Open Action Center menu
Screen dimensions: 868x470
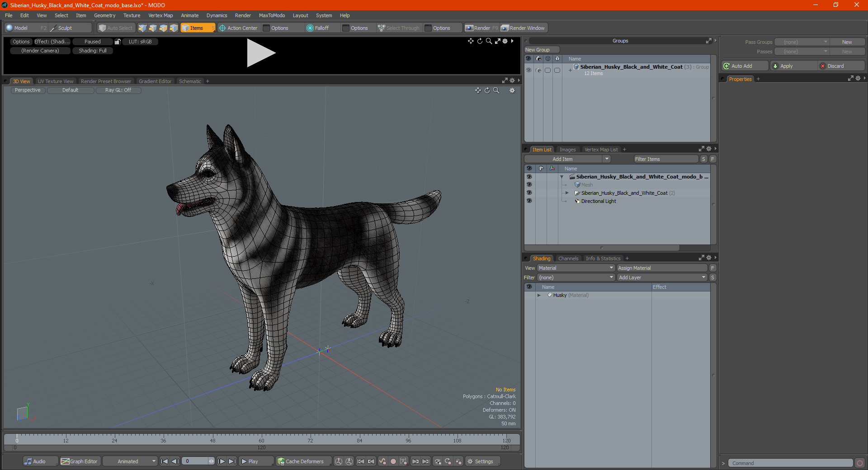(238, 28)
